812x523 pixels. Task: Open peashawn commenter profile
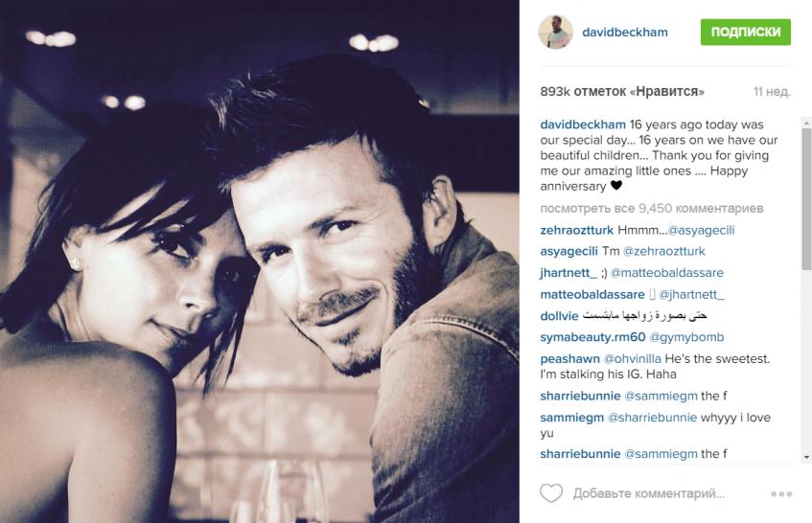569,359
